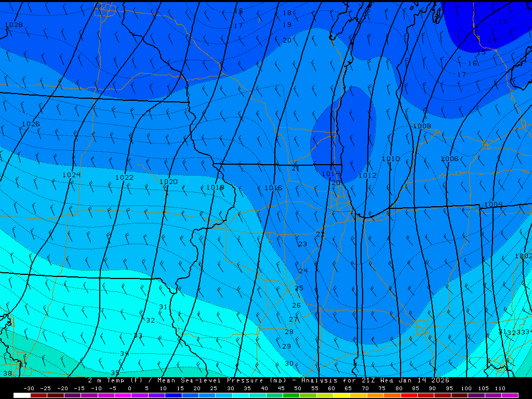
Task: Pick the bright red legend swatch under 85
Action: click(409, 395)
